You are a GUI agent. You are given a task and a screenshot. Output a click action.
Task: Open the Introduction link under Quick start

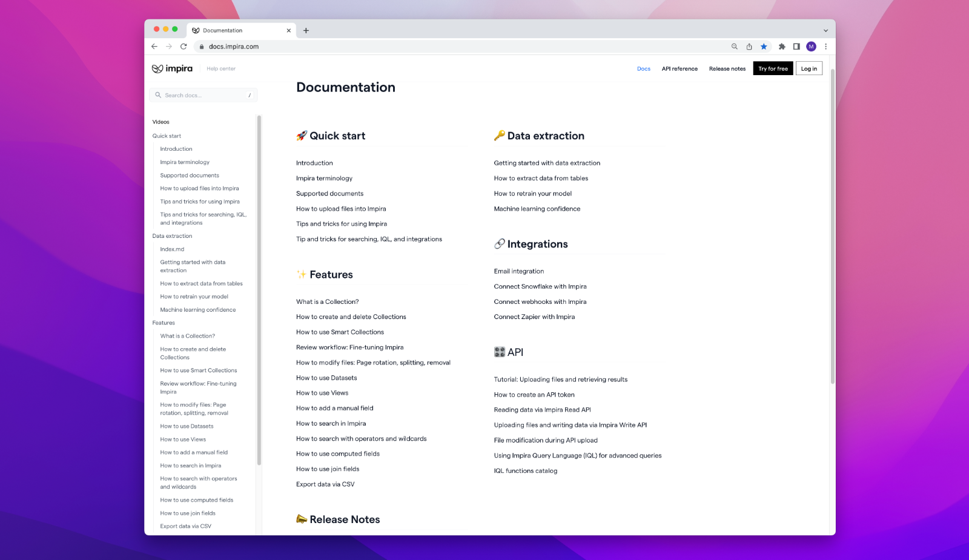(x=314, y=163)
